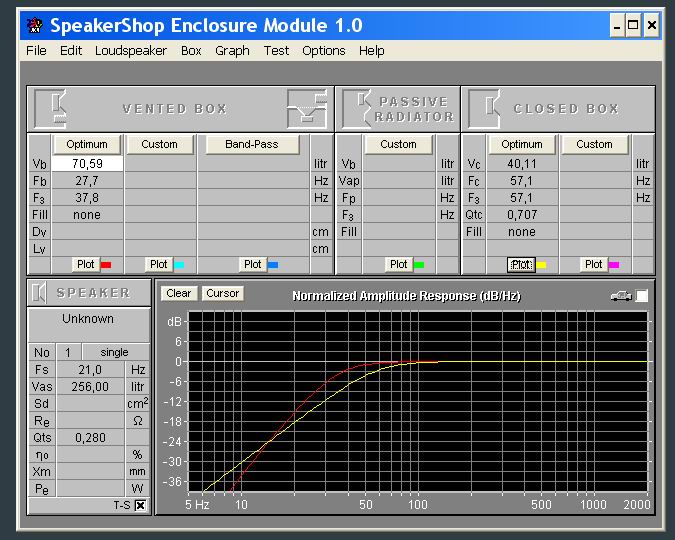Click the vented box Custom button

point(159,144)
